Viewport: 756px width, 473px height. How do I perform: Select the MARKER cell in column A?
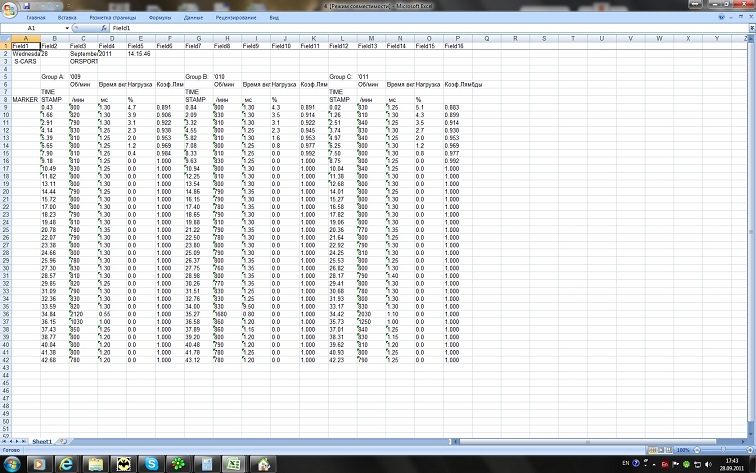(x=26, y=99)
